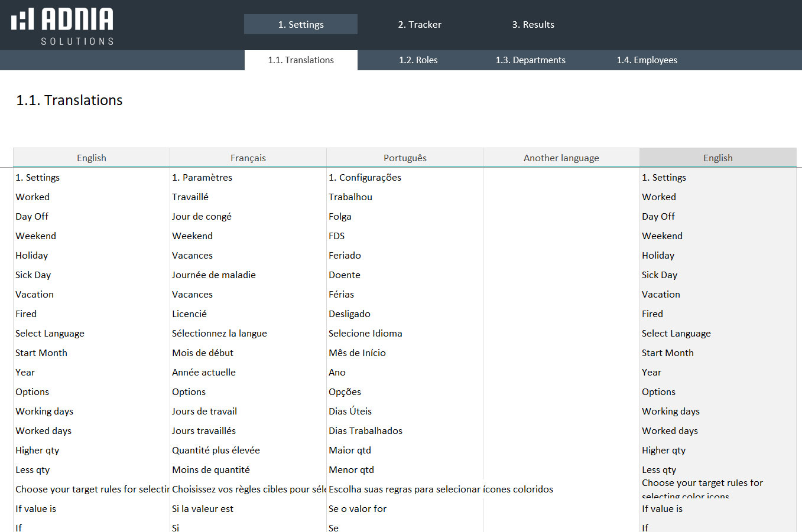This screenshot has height=532, width=802.
Task: Open the 1.2. Roles sub-tab
Action: [x=418, y=60]
